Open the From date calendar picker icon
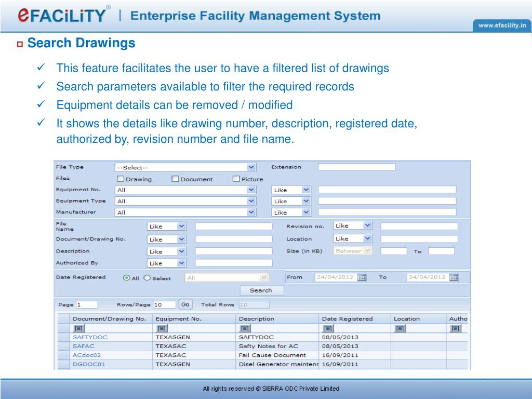The image size is (532, 399). [362, 277]
